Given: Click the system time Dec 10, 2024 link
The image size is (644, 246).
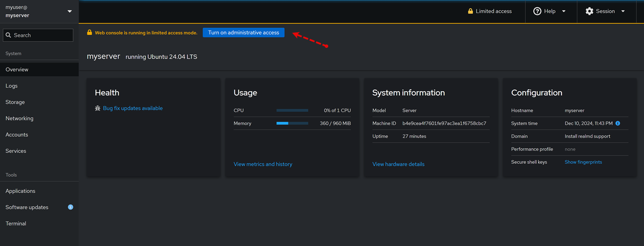Looking at the screenshot, I should click(x=589, y=123).
